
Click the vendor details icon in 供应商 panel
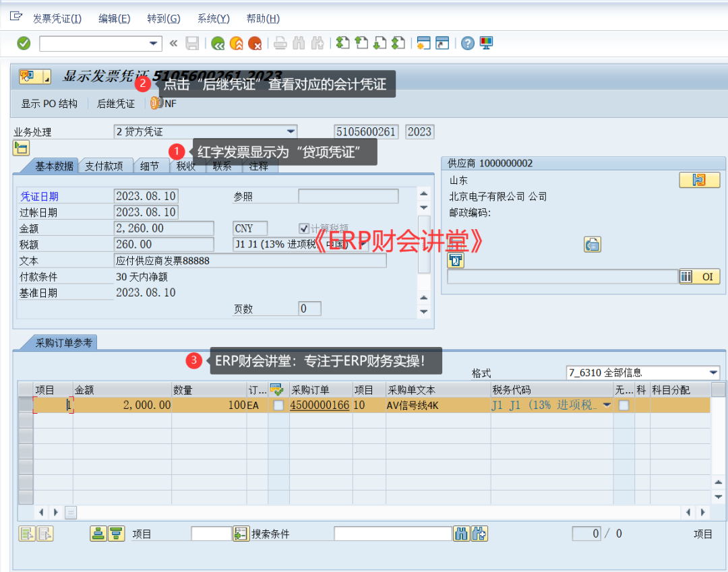[x=699, y=180]
